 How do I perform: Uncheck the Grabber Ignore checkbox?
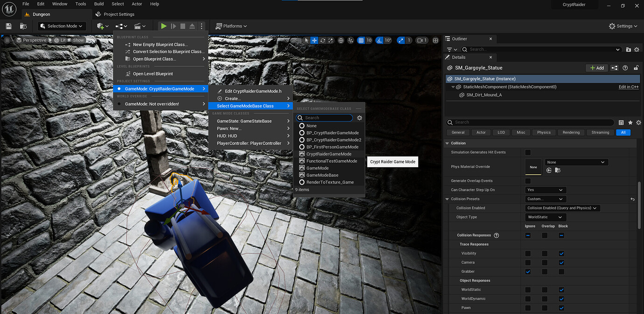click(528, 271)
